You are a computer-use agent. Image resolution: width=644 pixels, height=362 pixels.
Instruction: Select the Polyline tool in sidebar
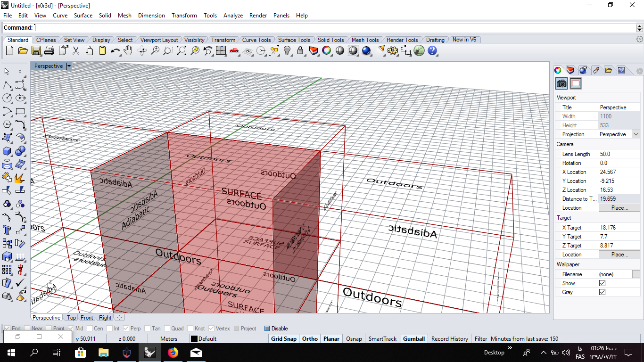click(7, 85)
